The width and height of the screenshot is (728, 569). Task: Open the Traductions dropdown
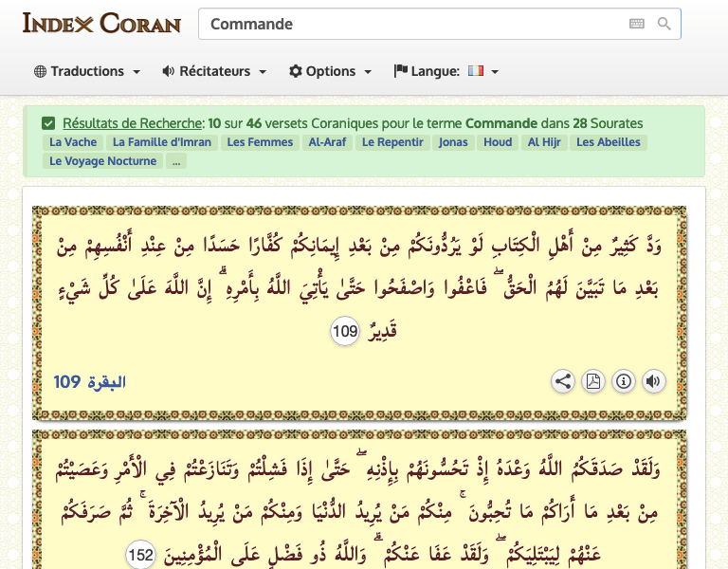pos(87,71)
